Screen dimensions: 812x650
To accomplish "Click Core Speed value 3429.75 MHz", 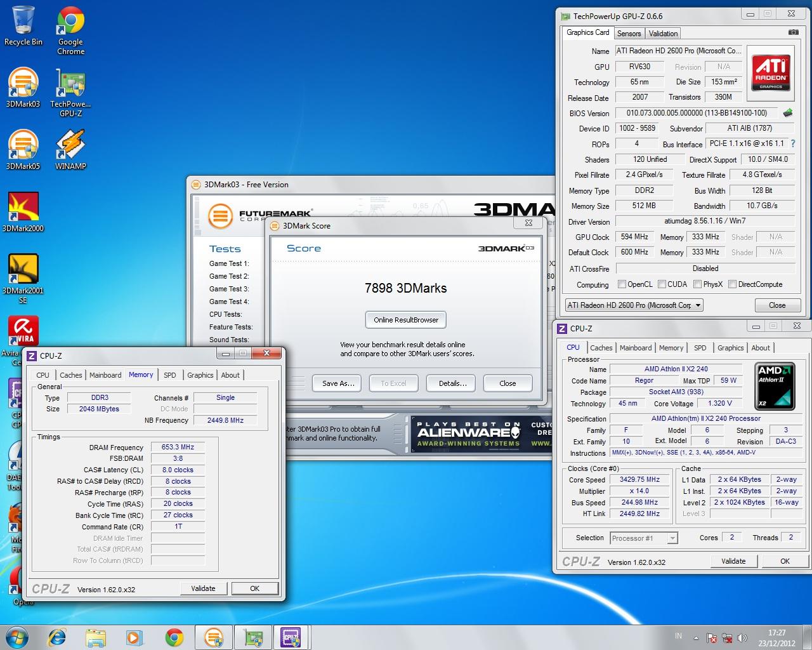I will point(639,479).
